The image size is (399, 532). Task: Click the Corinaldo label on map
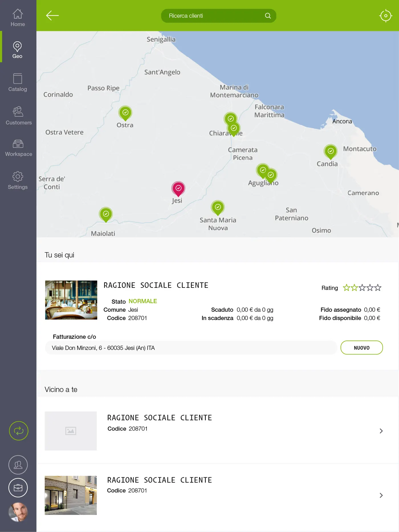click(58, 94)
